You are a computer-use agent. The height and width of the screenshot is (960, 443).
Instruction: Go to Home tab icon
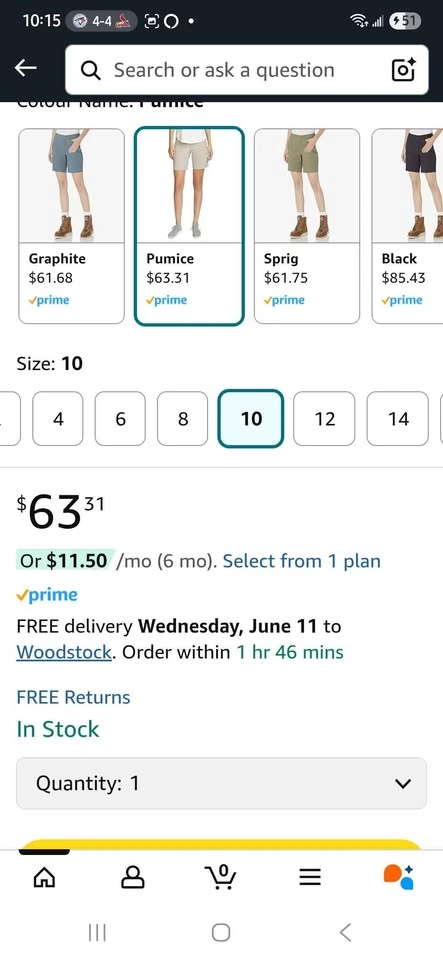tap(44, 878)
